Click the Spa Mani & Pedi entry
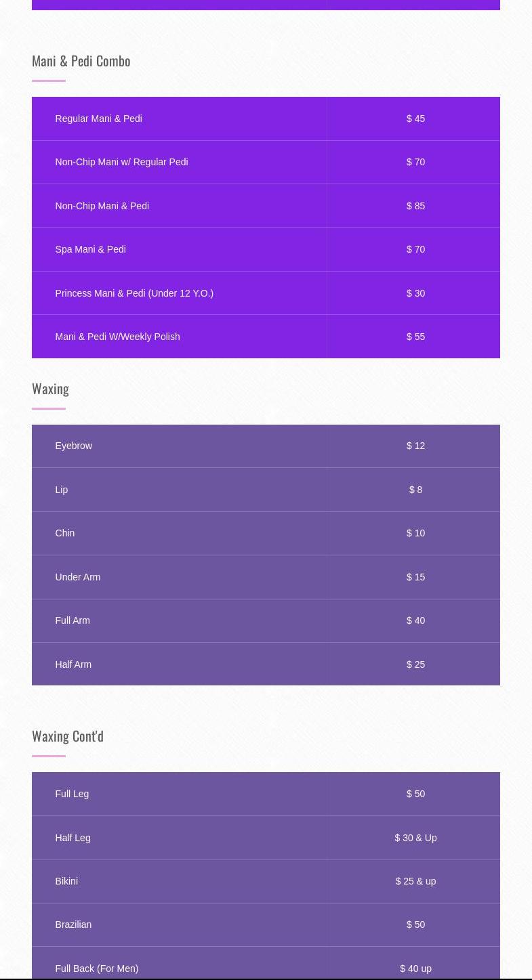This screenshot has height=980, width=532. [x=90, y=249]
